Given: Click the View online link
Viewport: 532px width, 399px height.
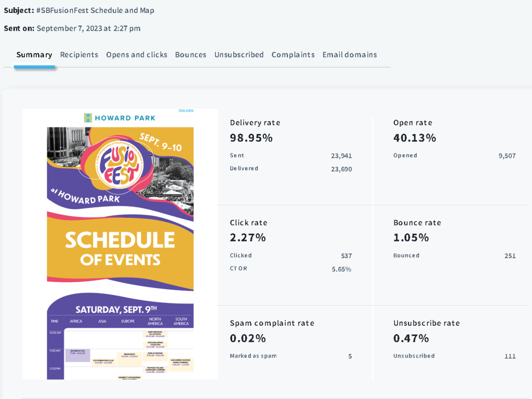Looking at the screenshot, I should point(186,110).
